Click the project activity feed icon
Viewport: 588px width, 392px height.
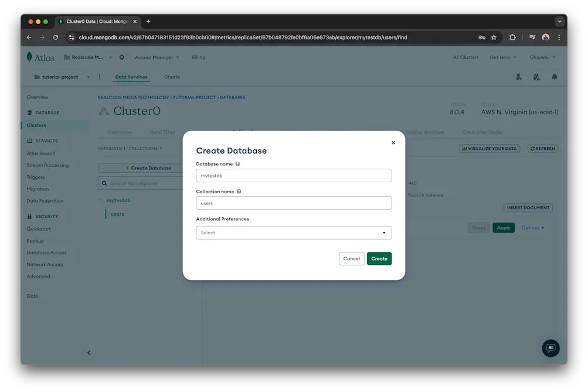click(535, 77)
